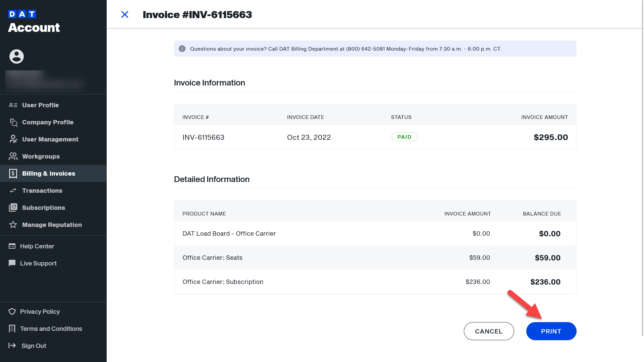Open Live Support chat bubble icon

click(x=12, y=263)
